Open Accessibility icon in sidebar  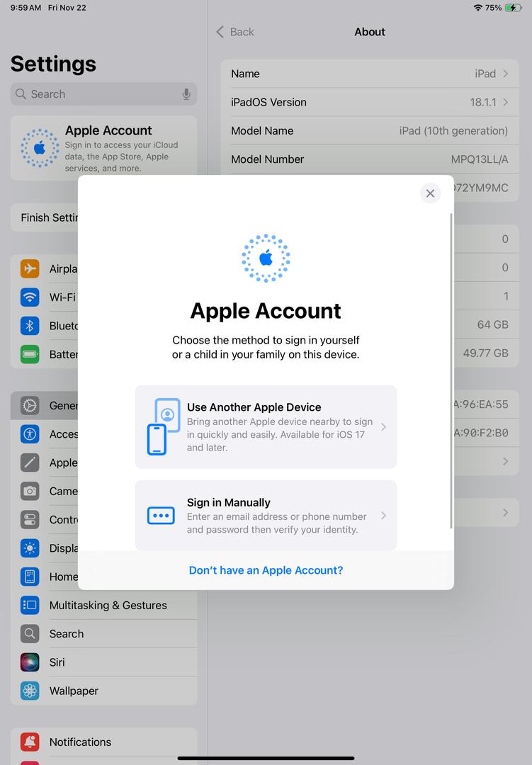click(x=30, y=433)
